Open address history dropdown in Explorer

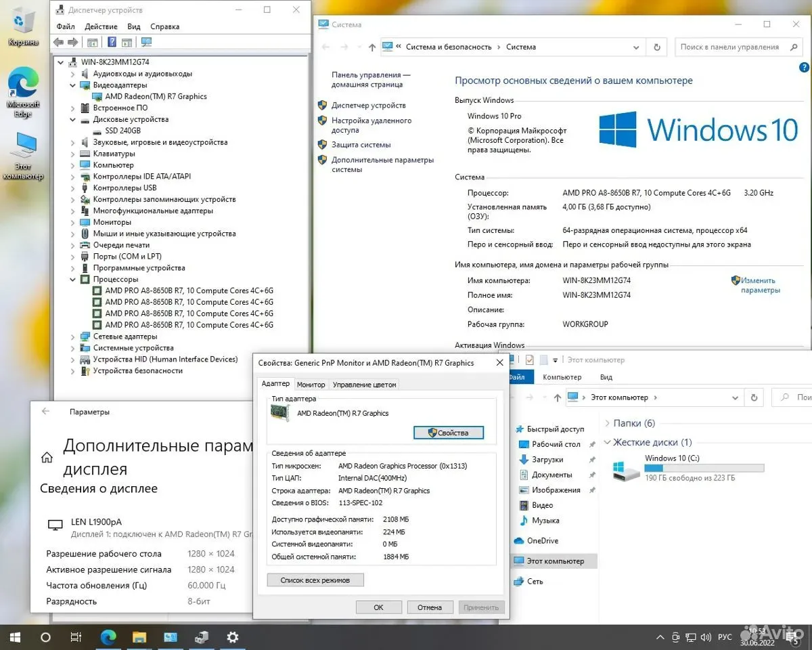734,397
